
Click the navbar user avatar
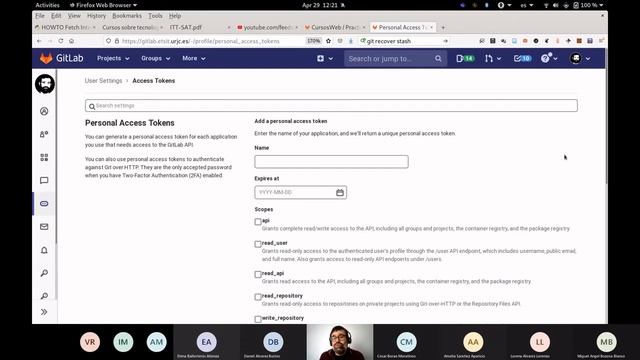576,58
